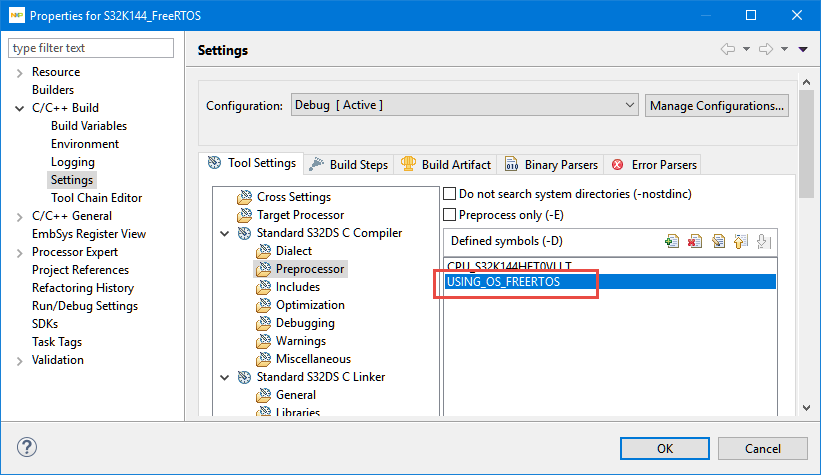Enable Do not search system directories

[450, 194]
